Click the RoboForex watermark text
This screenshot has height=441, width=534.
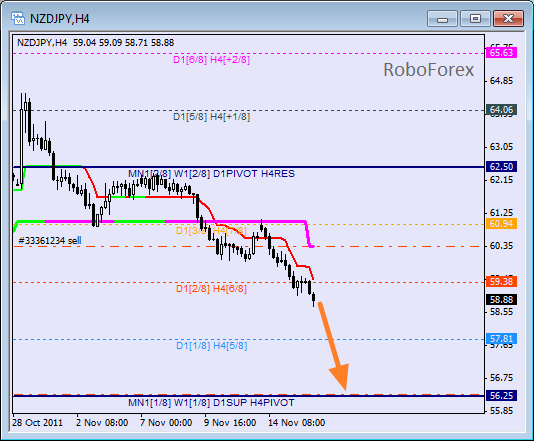[428, 70]
